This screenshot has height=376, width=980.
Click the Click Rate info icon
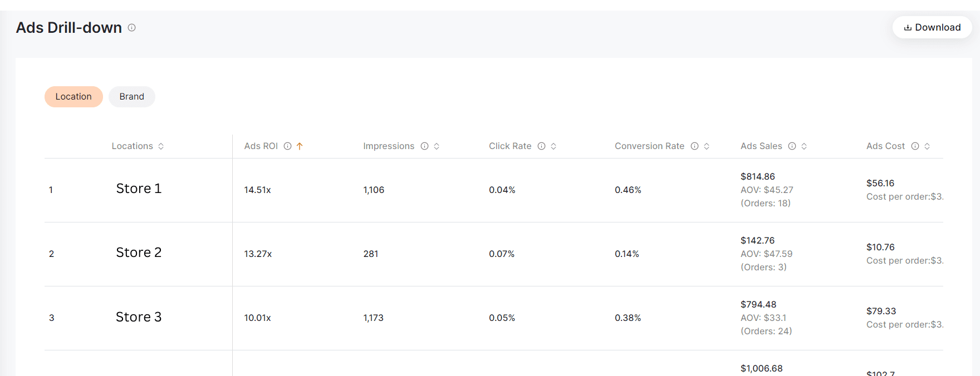coord(541,146)
